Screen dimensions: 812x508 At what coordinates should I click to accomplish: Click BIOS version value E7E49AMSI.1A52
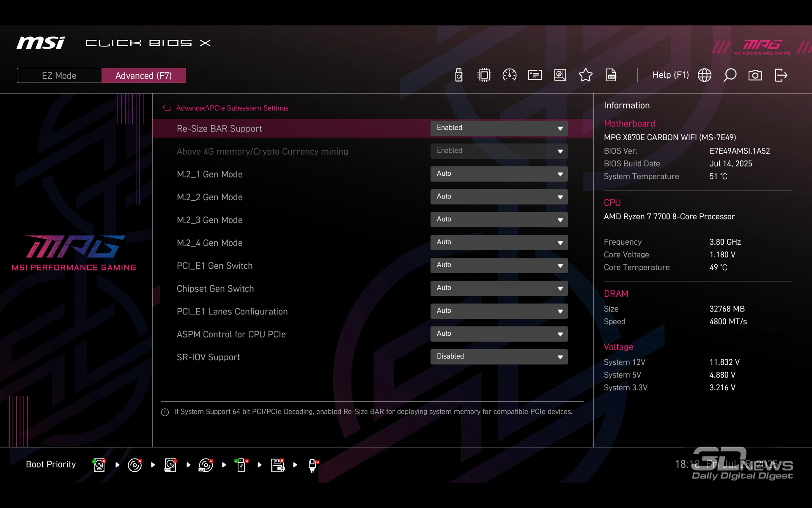coord(740,151)
